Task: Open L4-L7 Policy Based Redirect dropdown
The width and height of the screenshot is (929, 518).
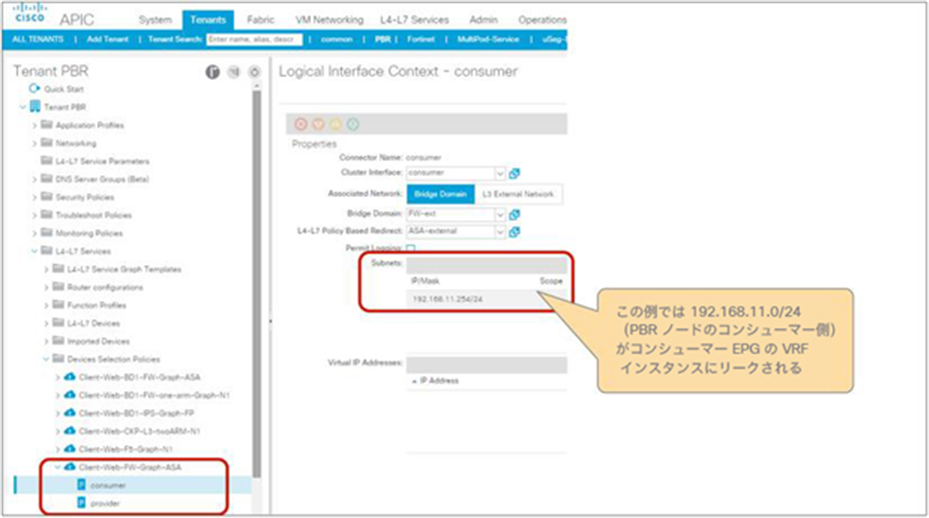Action: coord(499,232)
